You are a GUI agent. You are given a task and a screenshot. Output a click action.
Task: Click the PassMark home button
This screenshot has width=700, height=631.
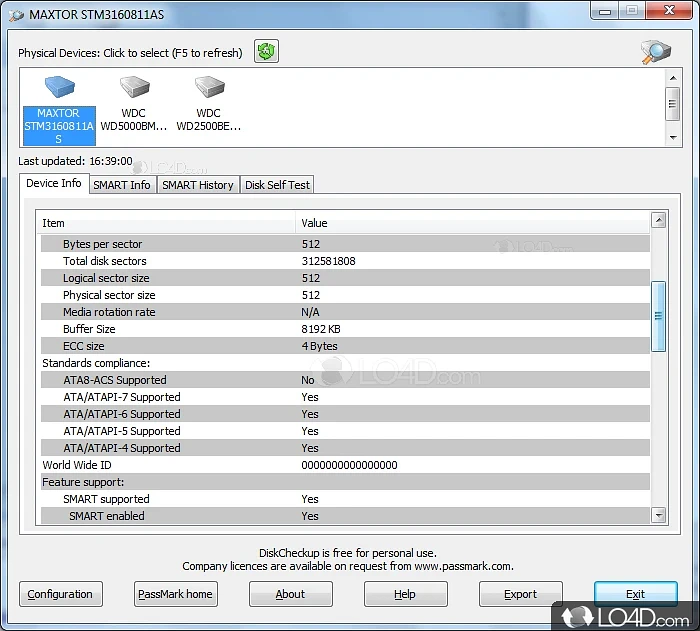tap(175, 594)
